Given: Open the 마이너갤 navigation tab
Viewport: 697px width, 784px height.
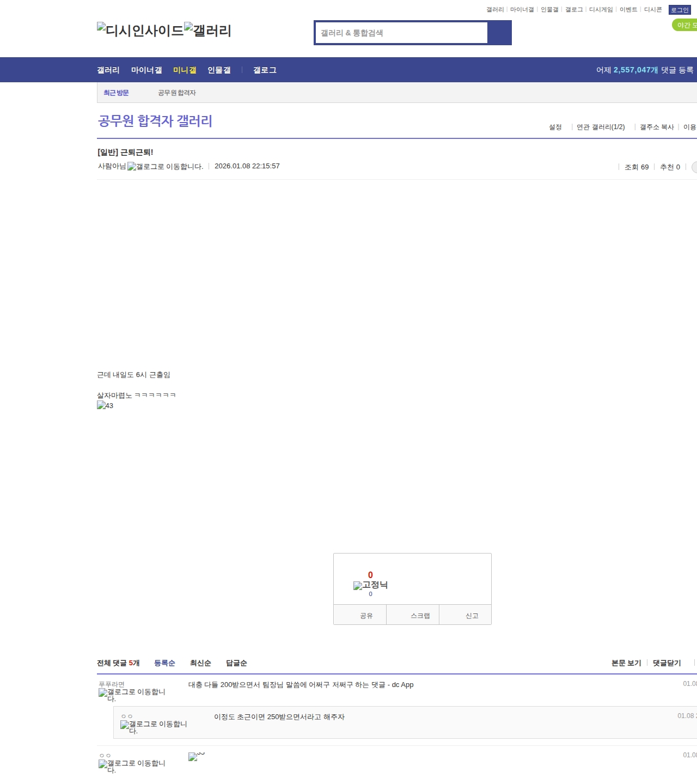Looking at the screenshot, I should (x=146, y=70).
